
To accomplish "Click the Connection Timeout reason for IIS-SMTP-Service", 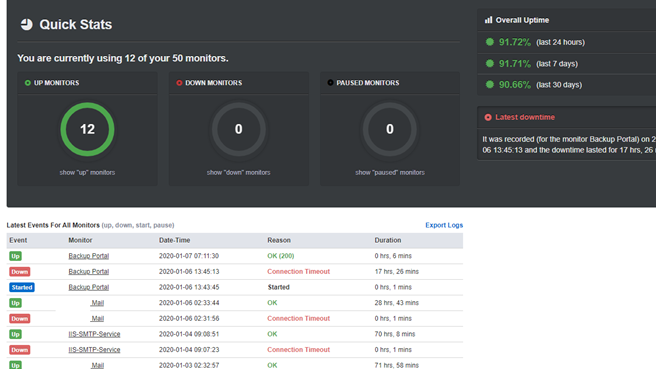I will [x=299, y=350].
